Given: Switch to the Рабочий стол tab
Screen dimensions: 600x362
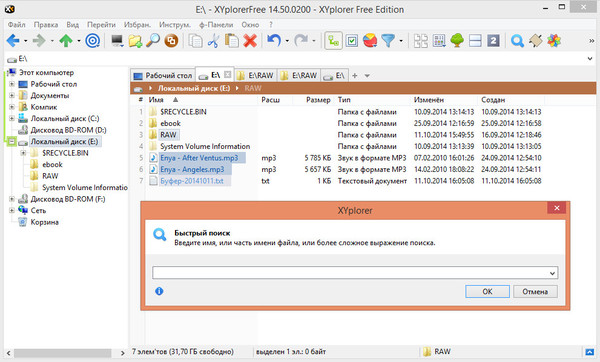Looking at the screenshot, I should pos(162,76).
